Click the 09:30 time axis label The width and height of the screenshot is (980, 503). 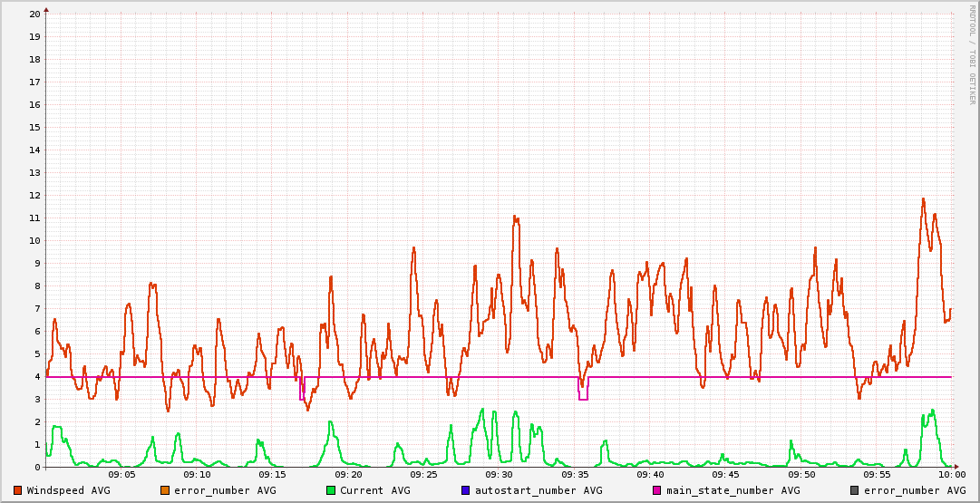pyautogui.click(x=499, y=474)
